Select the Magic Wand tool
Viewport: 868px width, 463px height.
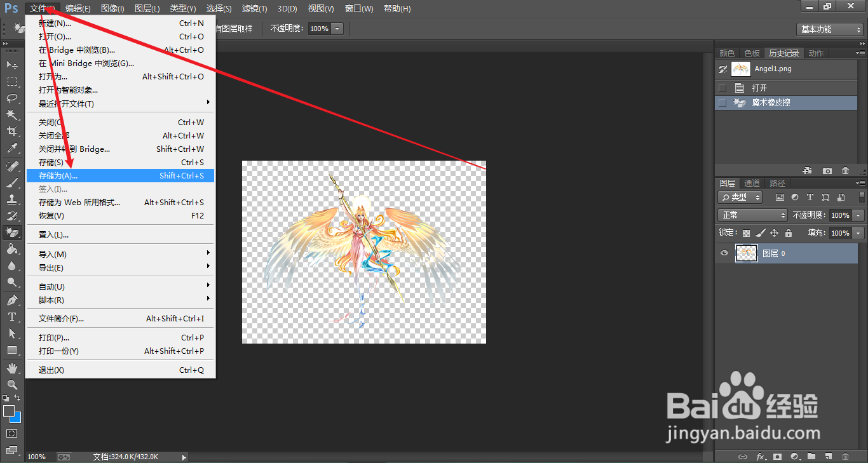[x=12, y=114]
